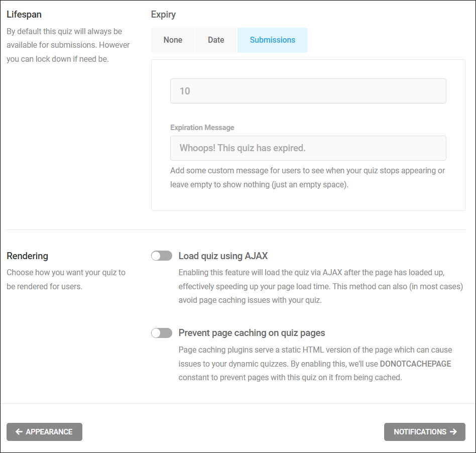This screenshot has height=453, width=476.
Task: Select the None expiry tab
Action: (x=173, y=40)
